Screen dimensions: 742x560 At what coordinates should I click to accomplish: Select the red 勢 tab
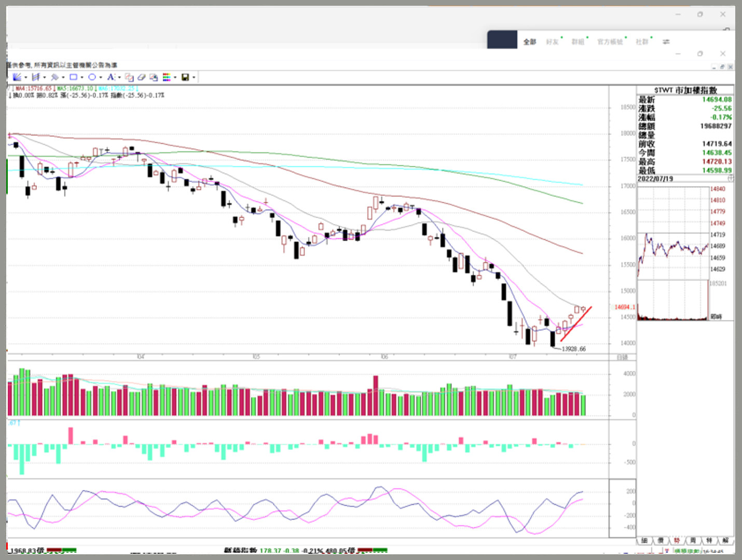(x=677, y=541)
